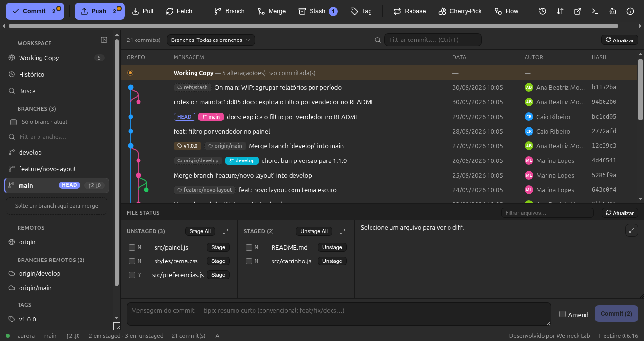This screenshot has width=644, height=341.
Task: Click the up-down arrows sync icon
Action: coord(560,11)
